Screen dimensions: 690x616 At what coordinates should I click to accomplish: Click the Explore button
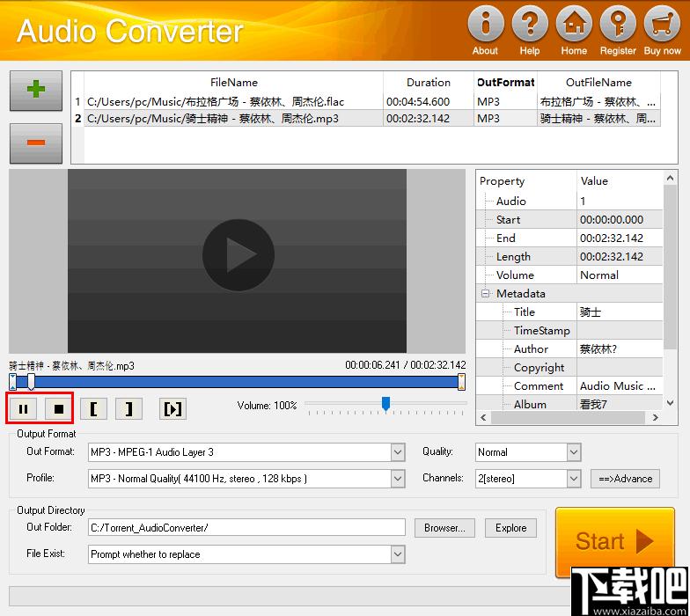510,528
